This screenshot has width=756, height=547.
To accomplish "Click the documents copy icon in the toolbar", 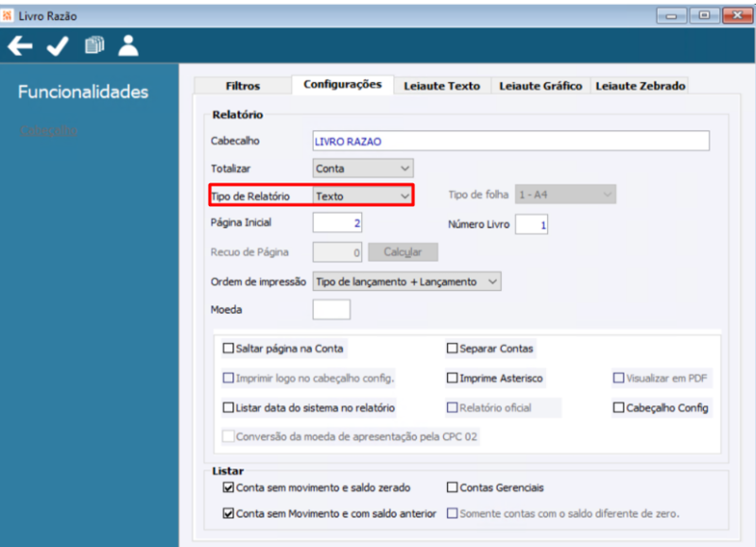I will click(94, 44).
